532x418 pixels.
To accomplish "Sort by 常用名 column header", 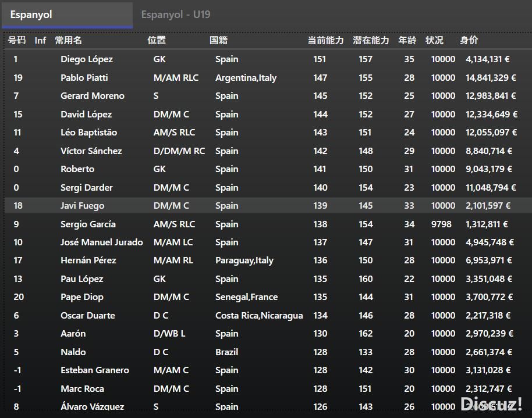I will tap(68, 40).
